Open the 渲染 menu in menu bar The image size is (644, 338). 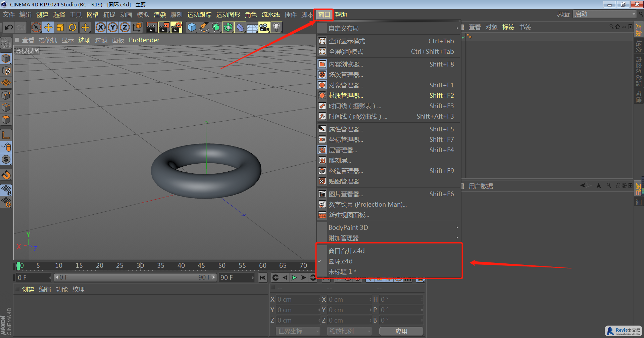(160, 14)
